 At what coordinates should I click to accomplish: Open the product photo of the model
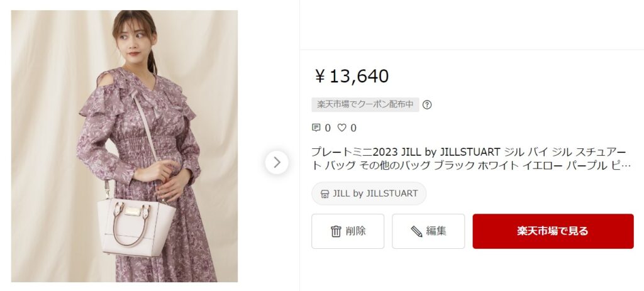tap(125, 146)
